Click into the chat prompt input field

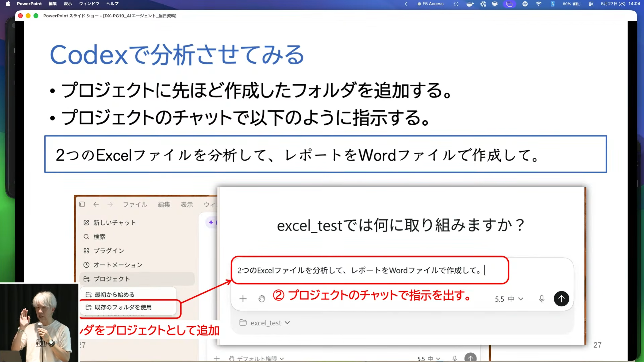coord(370,270)
